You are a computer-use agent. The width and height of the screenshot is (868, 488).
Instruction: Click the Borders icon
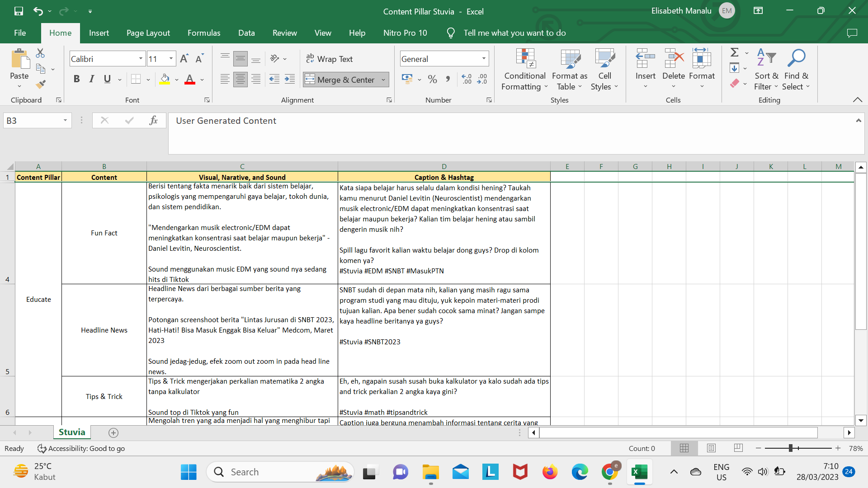tap(136, 79)
